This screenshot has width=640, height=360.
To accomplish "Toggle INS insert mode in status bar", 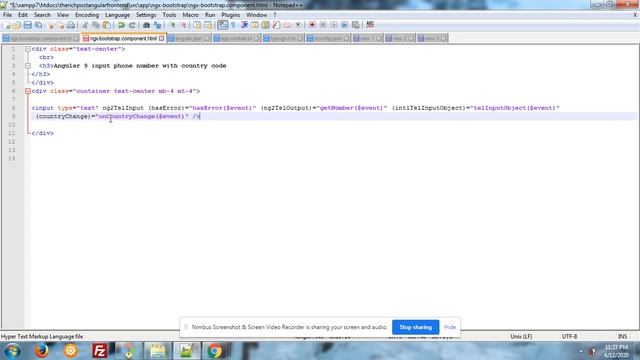I will click(622, 337).
